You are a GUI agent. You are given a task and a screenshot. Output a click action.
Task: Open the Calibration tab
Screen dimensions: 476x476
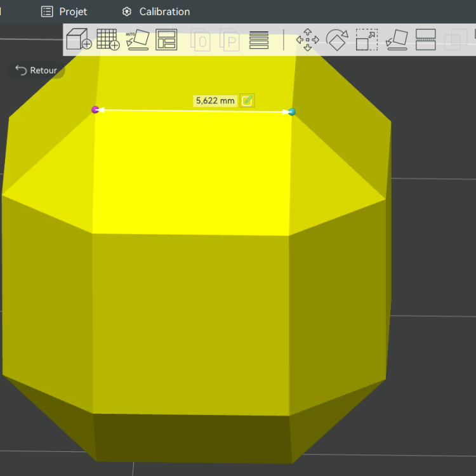click(x=156, y=11)
